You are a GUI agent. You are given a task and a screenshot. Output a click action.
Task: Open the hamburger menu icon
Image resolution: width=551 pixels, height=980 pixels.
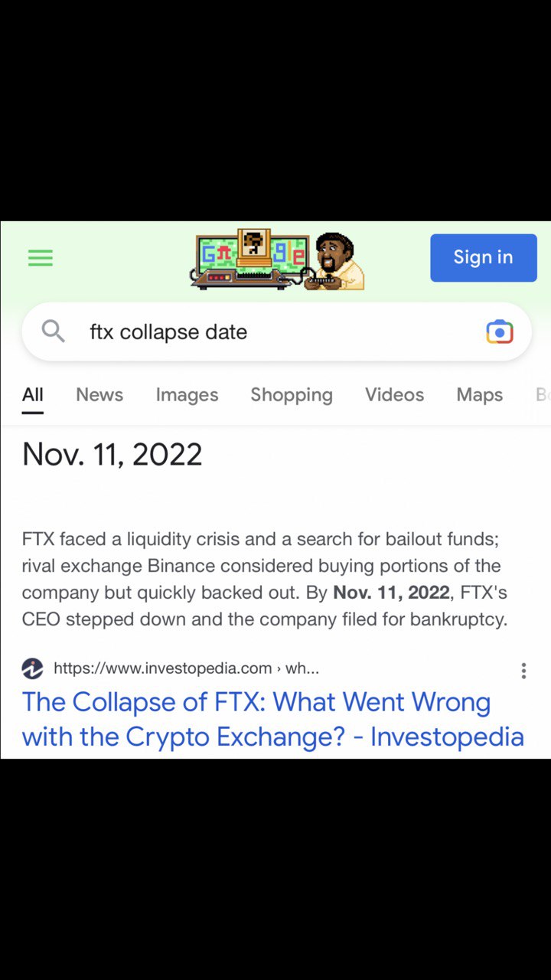pos(41,258)
